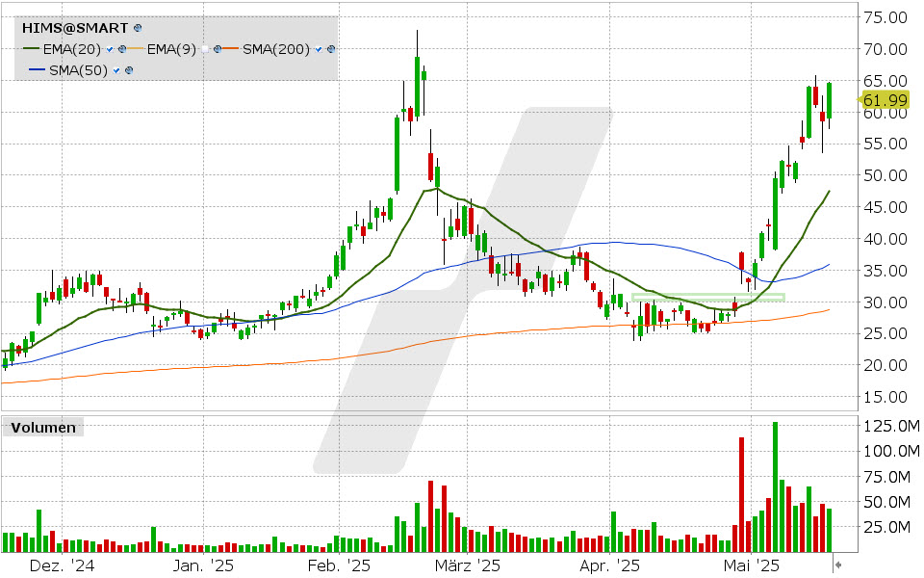Open the SMA(200) indicator settings icon

[331, 49]
